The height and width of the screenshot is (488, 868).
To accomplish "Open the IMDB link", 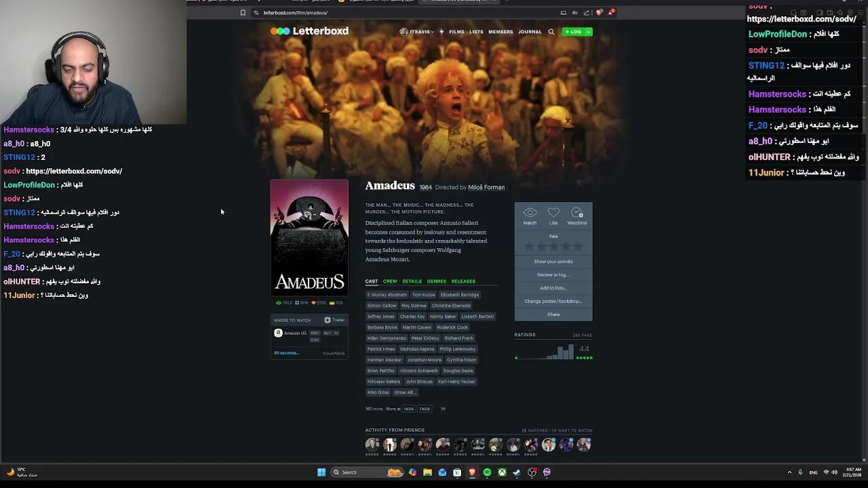I will [x=409, y=409].
